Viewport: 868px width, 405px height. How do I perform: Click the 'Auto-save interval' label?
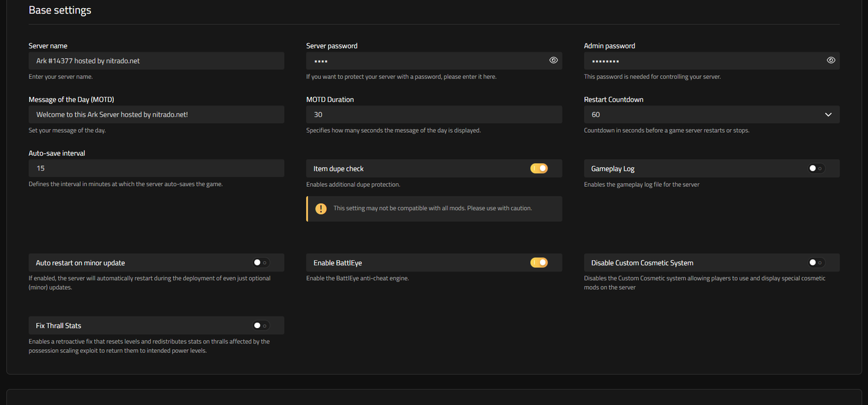[x=57, y=153]
